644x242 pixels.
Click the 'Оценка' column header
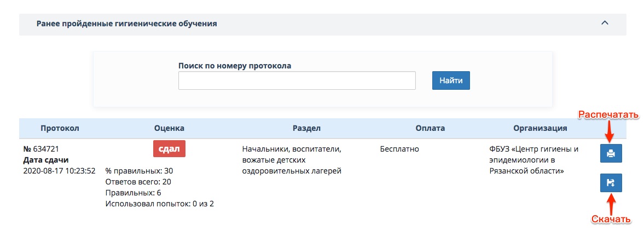click(x=169, y=128)
